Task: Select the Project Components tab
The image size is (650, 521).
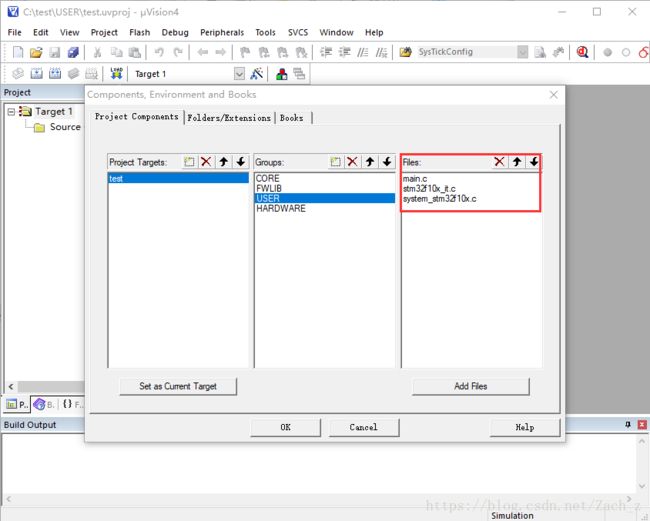Action: click(x=136, y=116)
